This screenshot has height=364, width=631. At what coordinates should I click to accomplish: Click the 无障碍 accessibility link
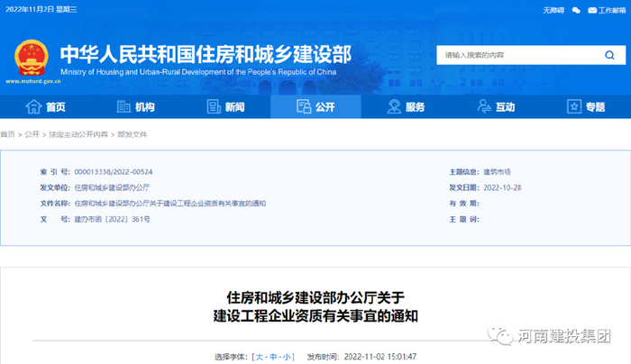553,10
